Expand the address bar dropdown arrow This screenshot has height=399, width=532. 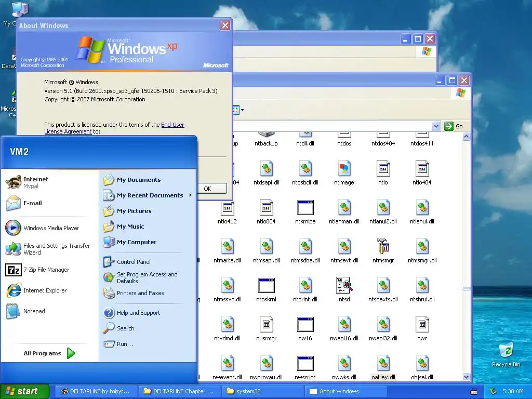[x=436, y=126]
